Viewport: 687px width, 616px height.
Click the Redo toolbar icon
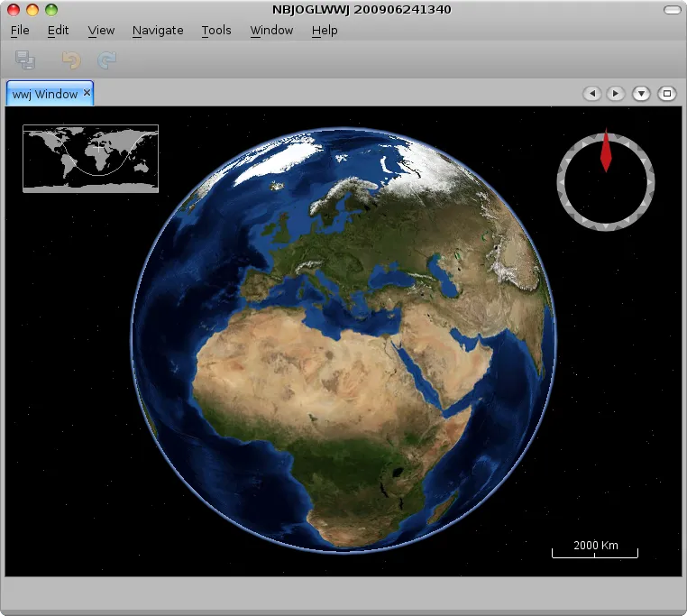[x=106, y=60]
